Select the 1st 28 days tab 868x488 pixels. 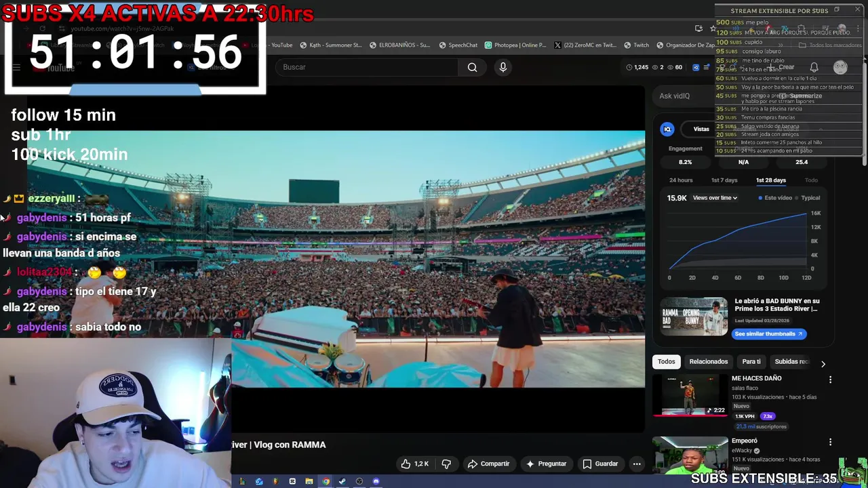click(x=771, y=180)
